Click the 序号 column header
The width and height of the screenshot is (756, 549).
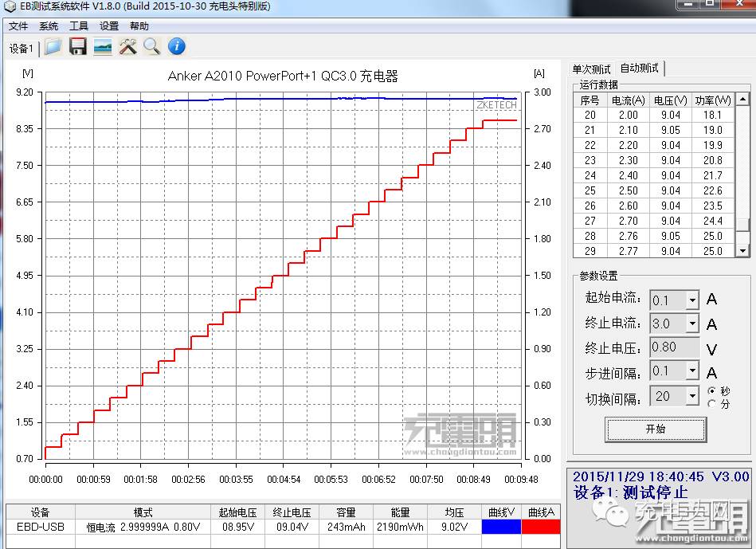pos(590,100)
